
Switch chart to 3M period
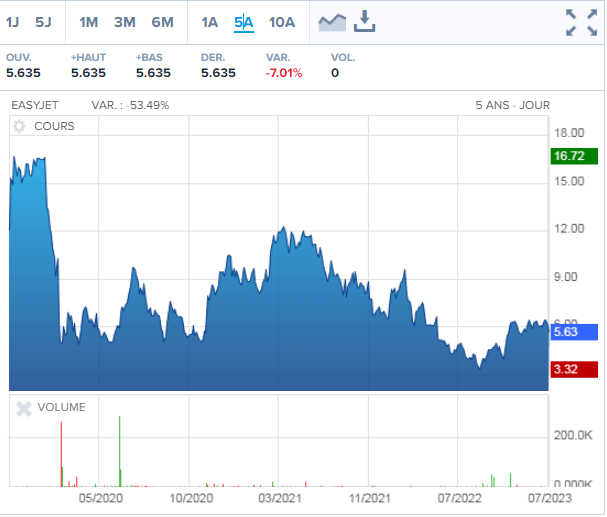(125, 22)
